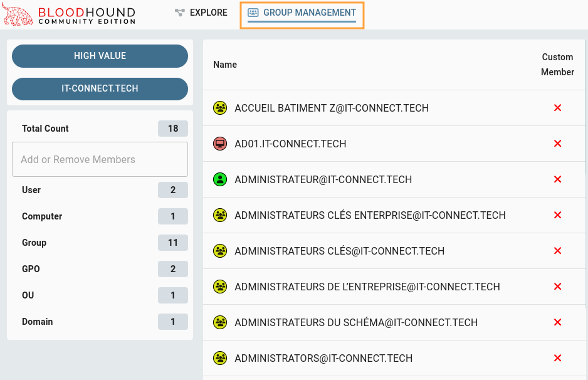
Task: Click the Name column header
Action: (225, 65)
